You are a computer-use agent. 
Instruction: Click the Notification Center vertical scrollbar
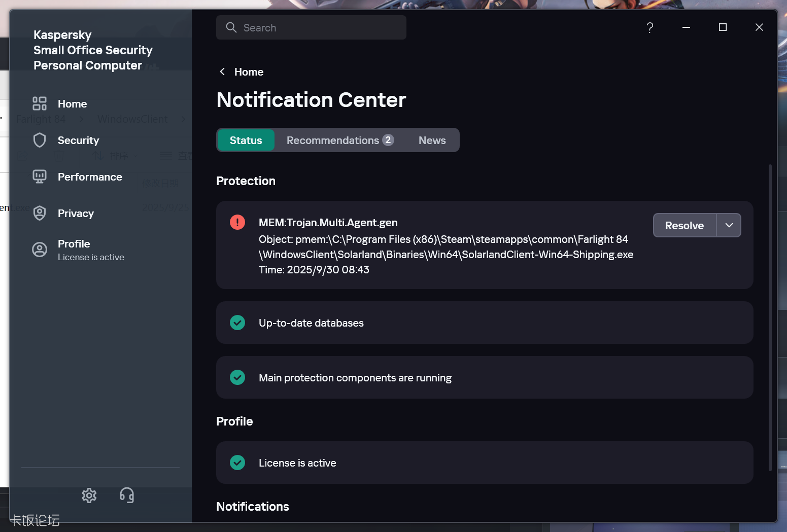point(770,317)
